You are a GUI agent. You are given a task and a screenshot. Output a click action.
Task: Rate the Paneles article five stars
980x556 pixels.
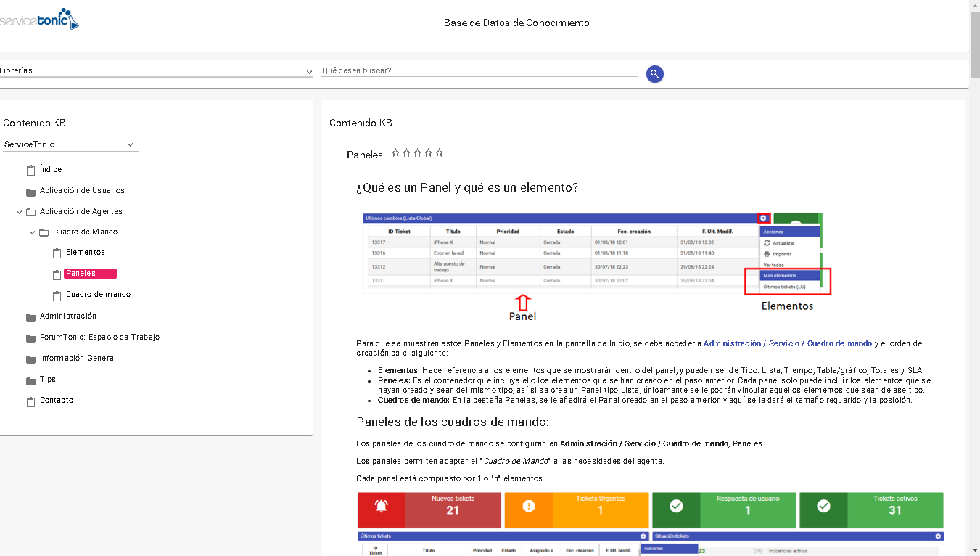point(439,152)
